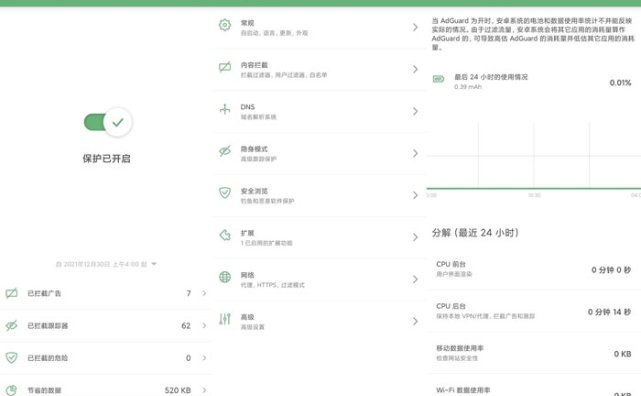The height and width of the screenshot is (396, 641).
Task: Click the battery usage chart area
Action: click(533, 157)
